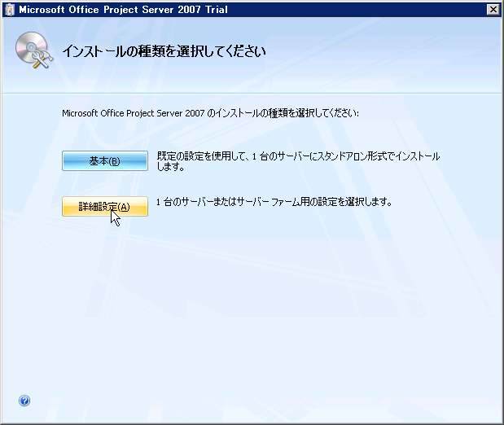Open the system menu icon in title bar

click(x=9, y=10)
